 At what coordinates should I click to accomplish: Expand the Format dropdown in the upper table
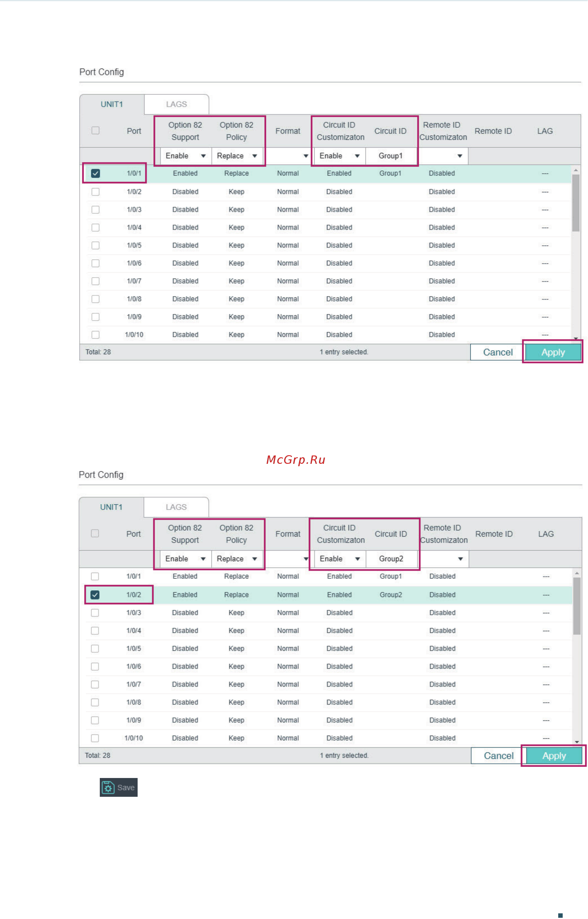coord(288,156)
